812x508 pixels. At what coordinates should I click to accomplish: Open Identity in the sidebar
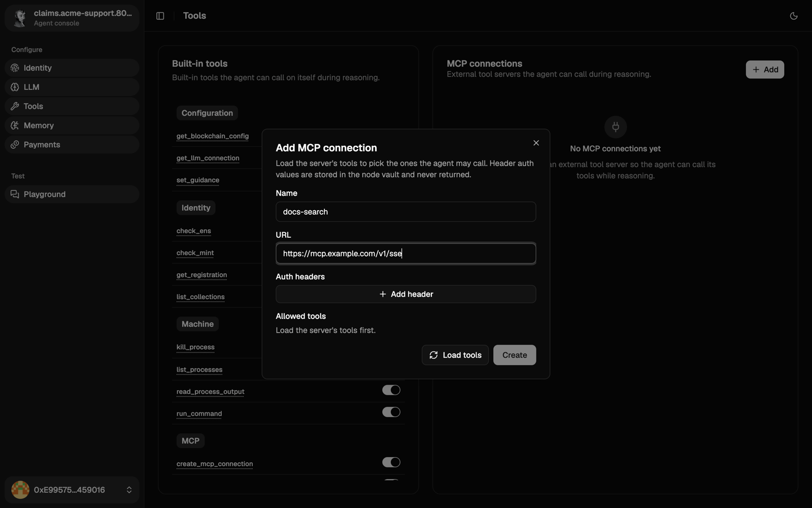tap(72, 68)
